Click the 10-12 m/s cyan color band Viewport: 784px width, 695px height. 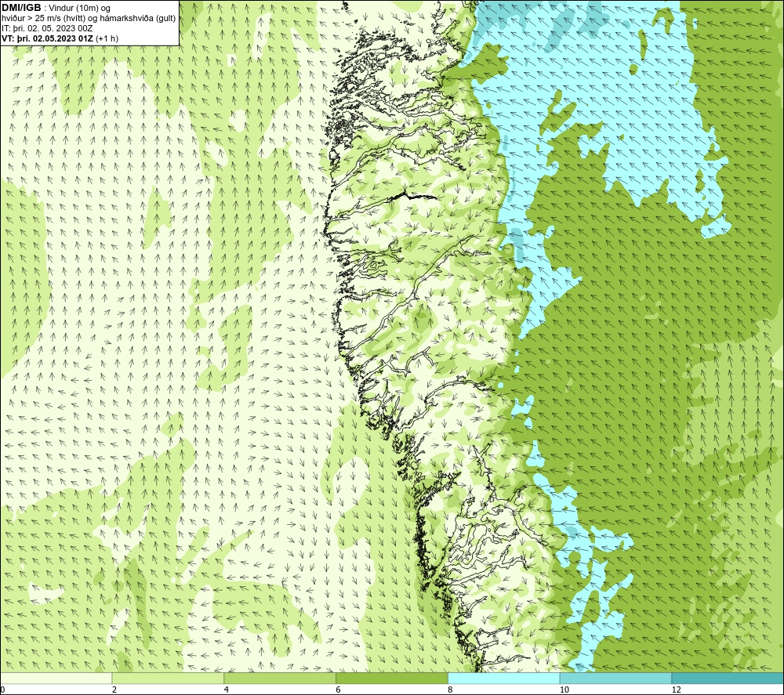(616, 679)
